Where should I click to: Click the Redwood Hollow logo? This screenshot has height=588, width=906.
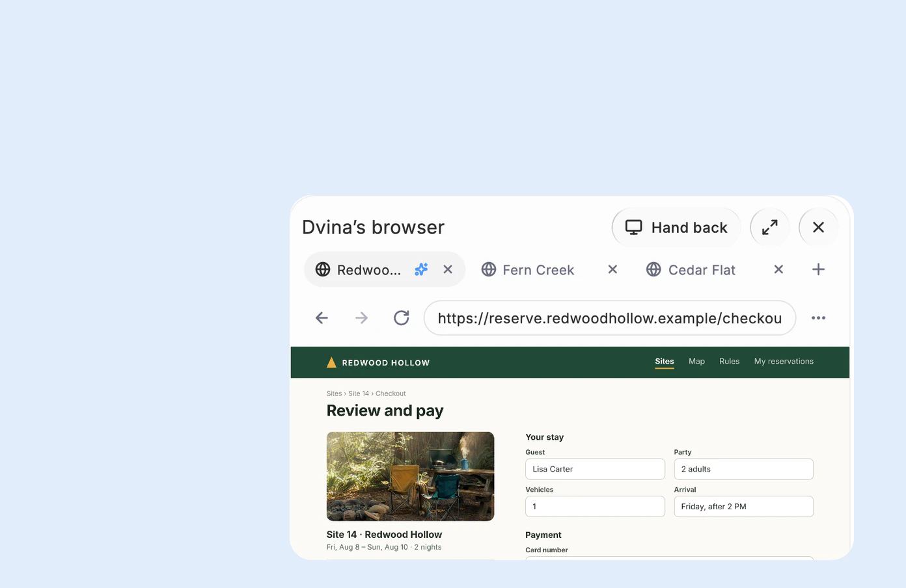(x=378, y=362)
